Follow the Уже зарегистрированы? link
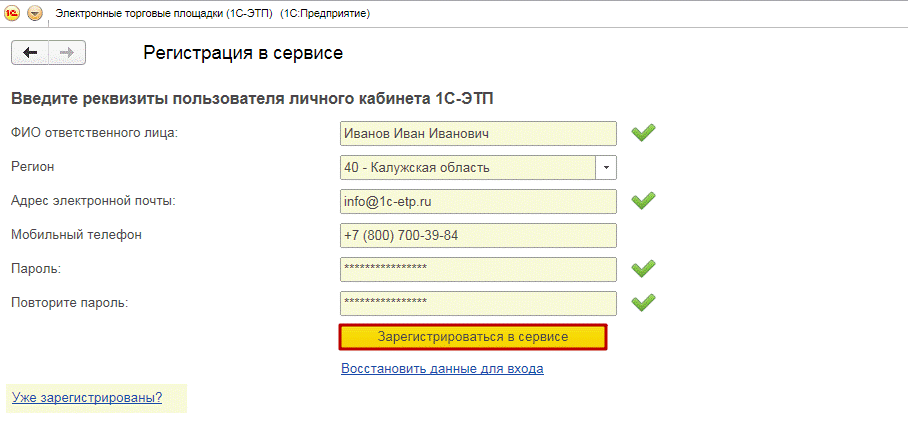 point(86,398)
